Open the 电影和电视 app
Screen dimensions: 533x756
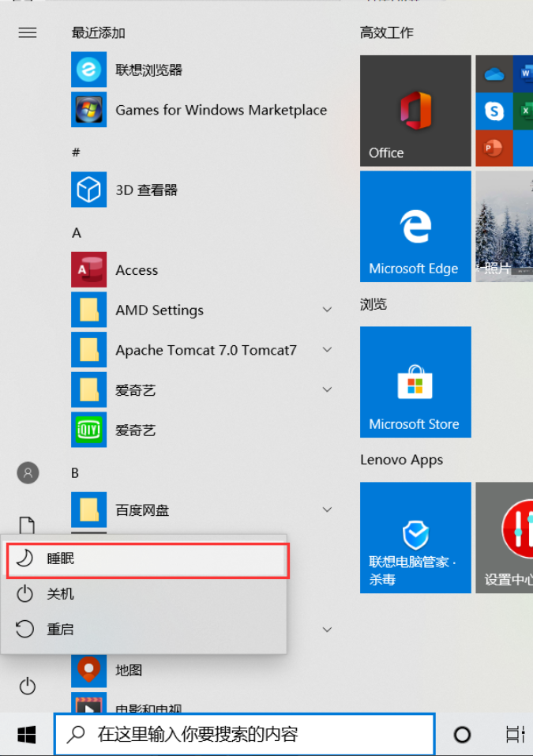pos(202,703)
